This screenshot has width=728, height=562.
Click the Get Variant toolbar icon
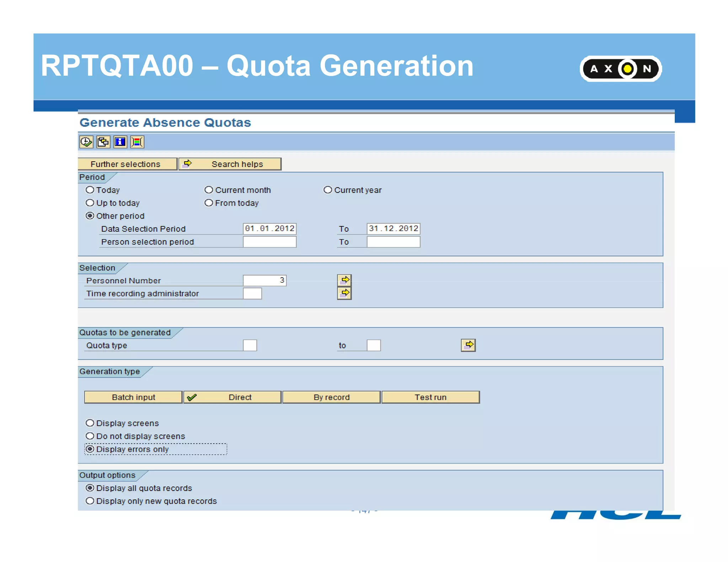pyautogui.click(x=103, y=142)
